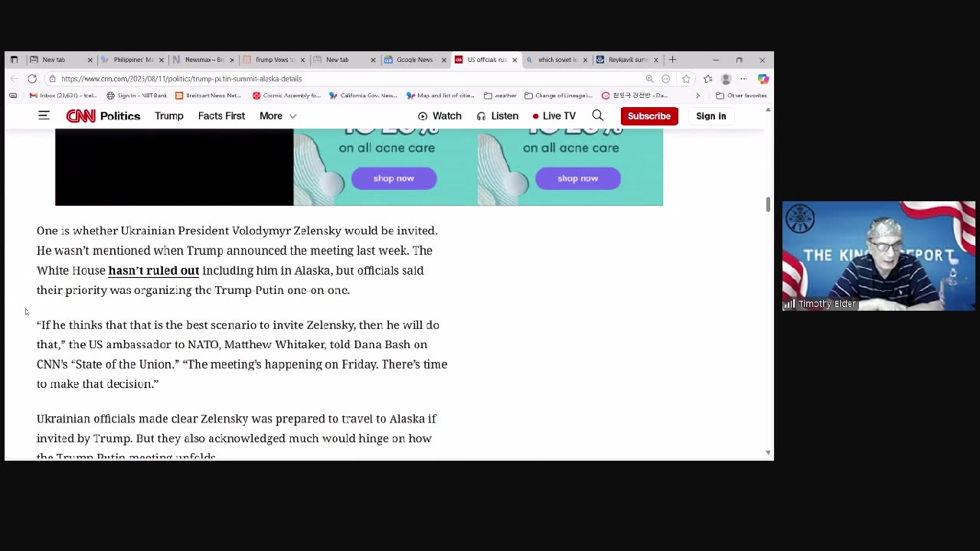Go to CNN home via logo
980x551 pixels.
(x=80, y=116)
